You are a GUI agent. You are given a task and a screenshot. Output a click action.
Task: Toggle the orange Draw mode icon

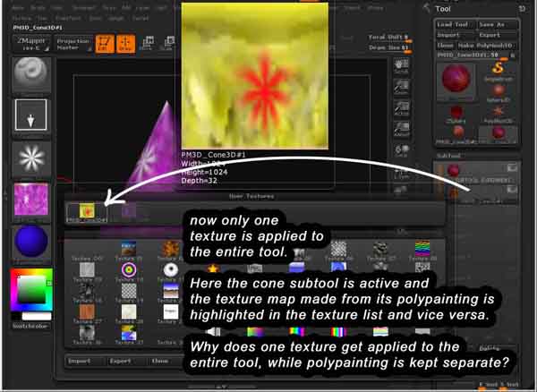tap(125, 44)
